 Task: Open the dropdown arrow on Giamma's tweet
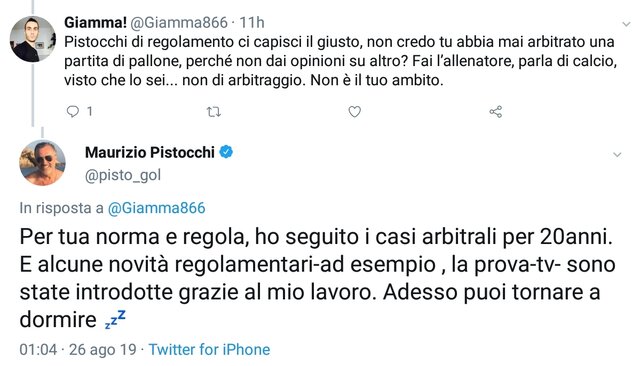[x=626, y=24]
